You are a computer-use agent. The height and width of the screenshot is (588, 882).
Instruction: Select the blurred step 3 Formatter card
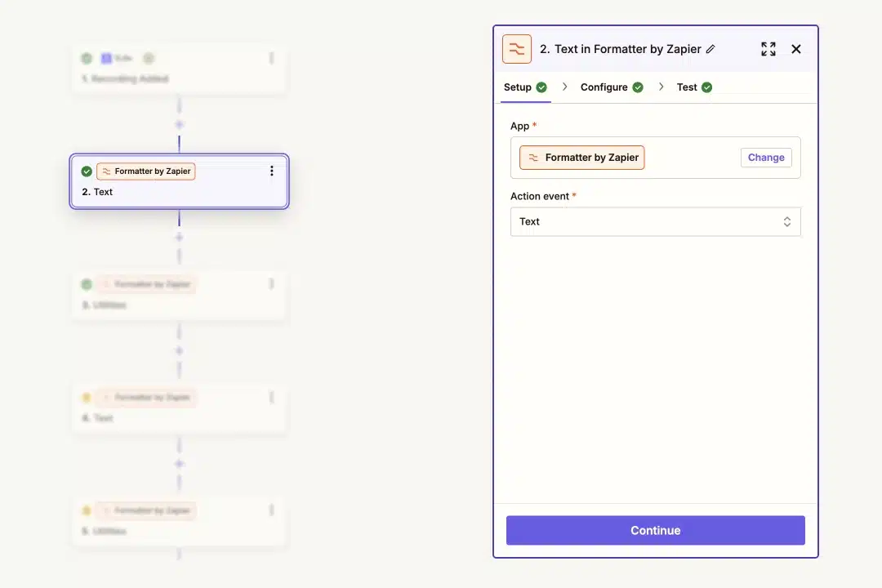[x=180, y=294]
